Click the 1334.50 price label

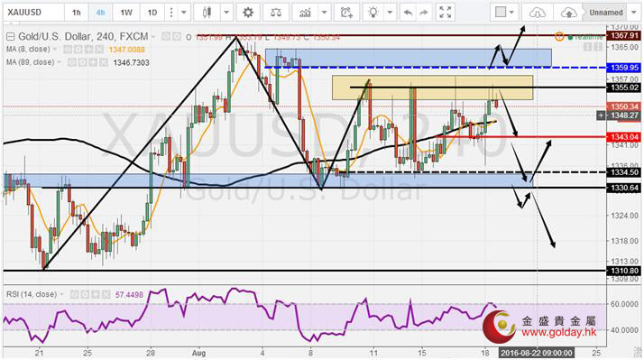click(624, 172)
